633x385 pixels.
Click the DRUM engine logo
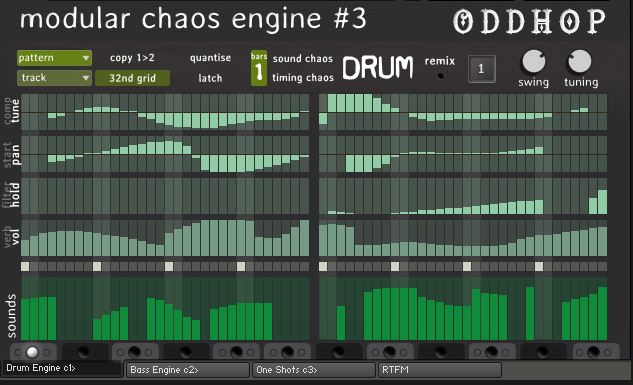pos(378,67)
